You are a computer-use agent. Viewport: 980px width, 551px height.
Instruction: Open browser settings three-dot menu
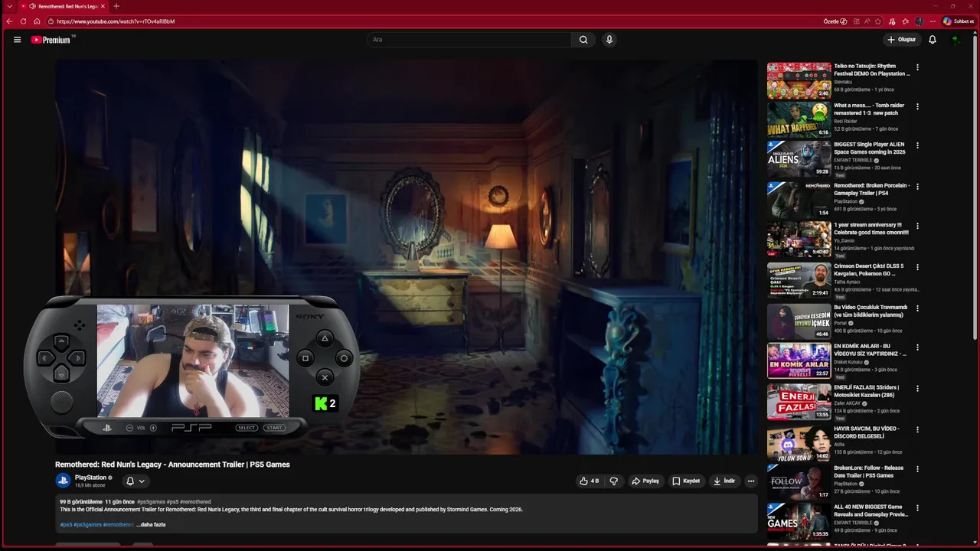tap(933, 21)
